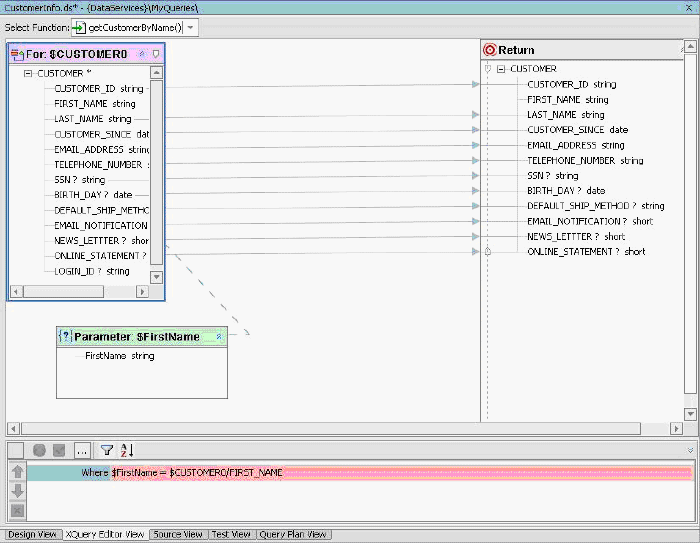Select SSN ? string in the For block

point(79,180)
